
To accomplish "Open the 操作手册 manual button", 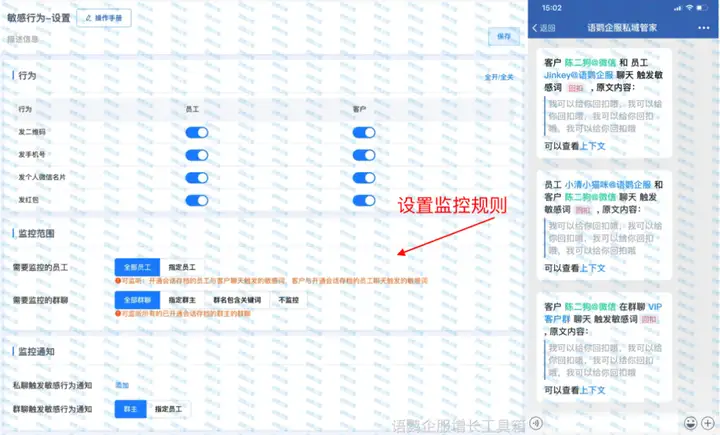I will coord(103,18).
